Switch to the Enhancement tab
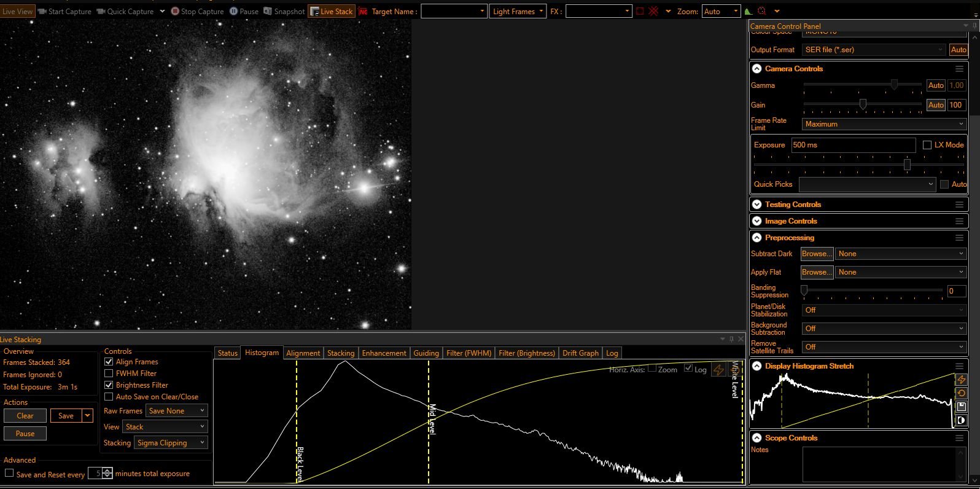Screen dimensions: 980x489 [384, 353]
